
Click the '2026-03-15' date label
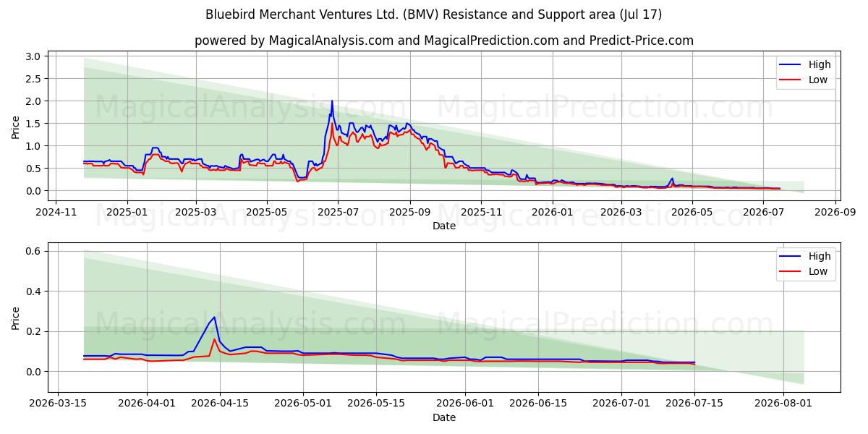point(58,404)
